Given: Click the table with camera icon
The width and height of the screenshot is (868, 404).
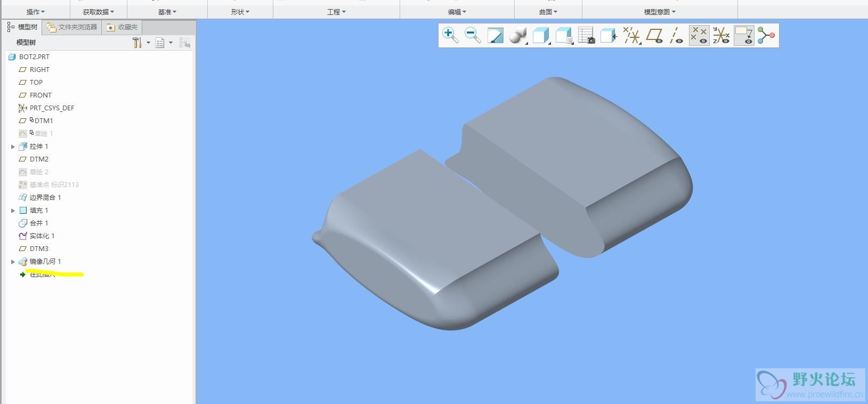Looking at the screenshot, I should coord(586,36).
